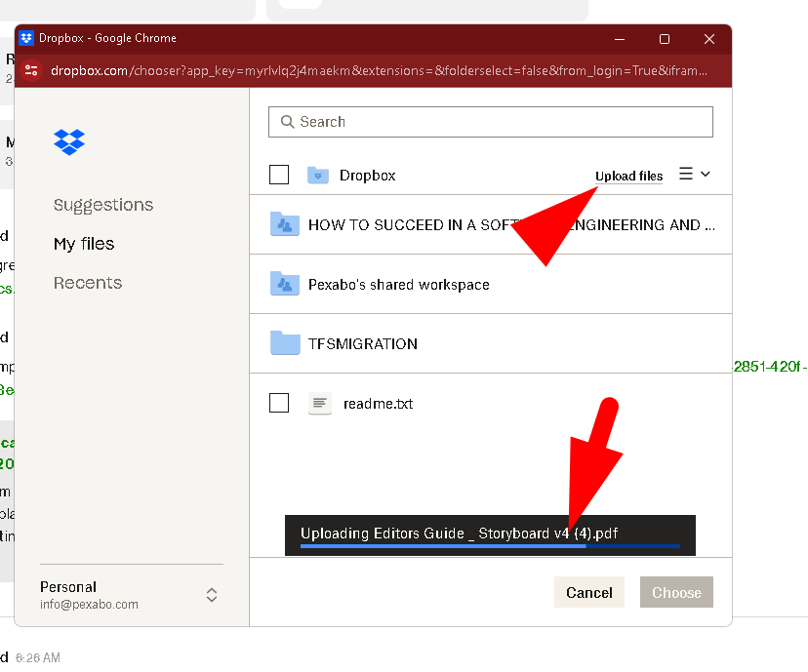808x672 pixels.
Task: Toggle the Dropbox select-all checkbox
Action: (279, 175)
